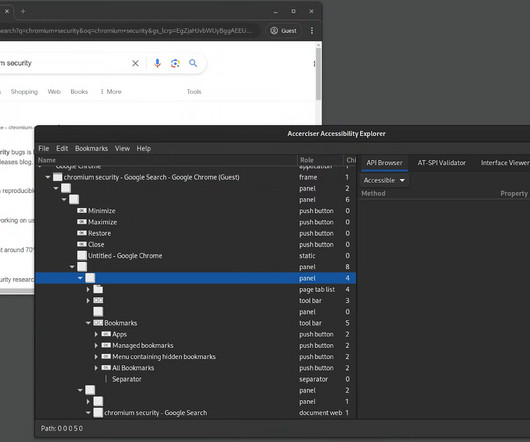Expand the unnamed tool bar row with 3 children
The image size is (530, 442).
[88, 300]
